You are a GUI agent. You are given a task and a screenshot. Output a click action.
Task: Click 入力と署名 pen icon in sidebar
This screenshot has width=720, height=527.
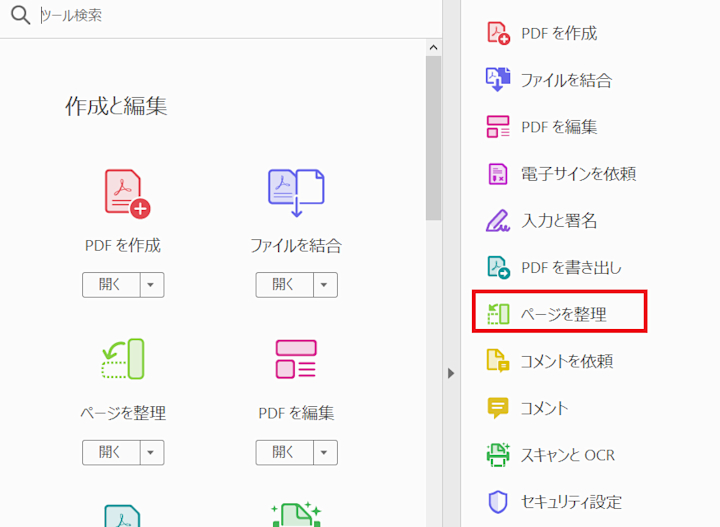498,221
